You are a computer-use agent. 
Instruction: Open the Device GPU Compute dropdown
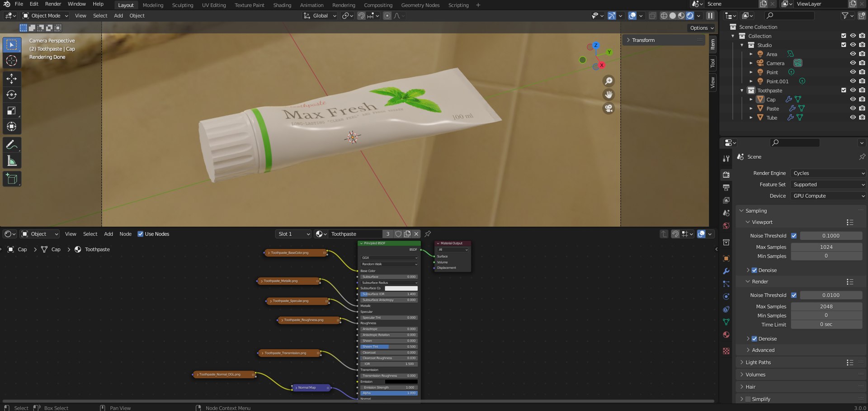828,196
